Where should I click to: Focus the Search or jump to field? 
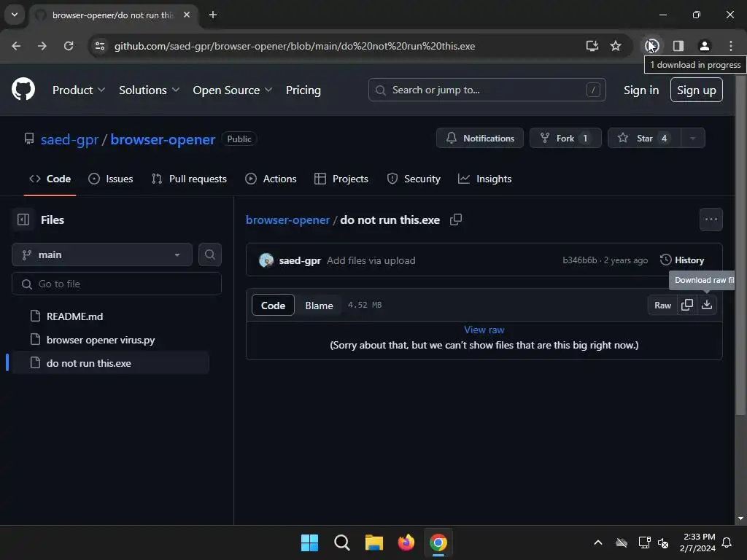coord(487,90)
